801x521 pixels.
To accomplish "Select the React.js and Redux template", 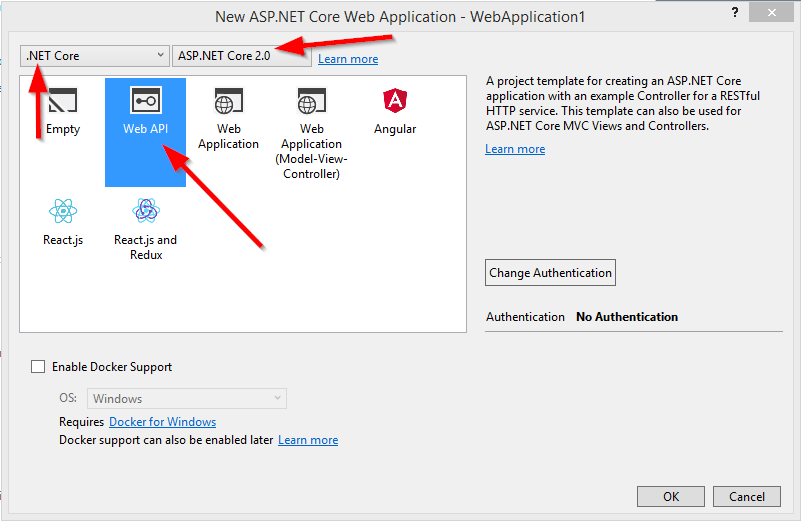I will tap(145, 212).
